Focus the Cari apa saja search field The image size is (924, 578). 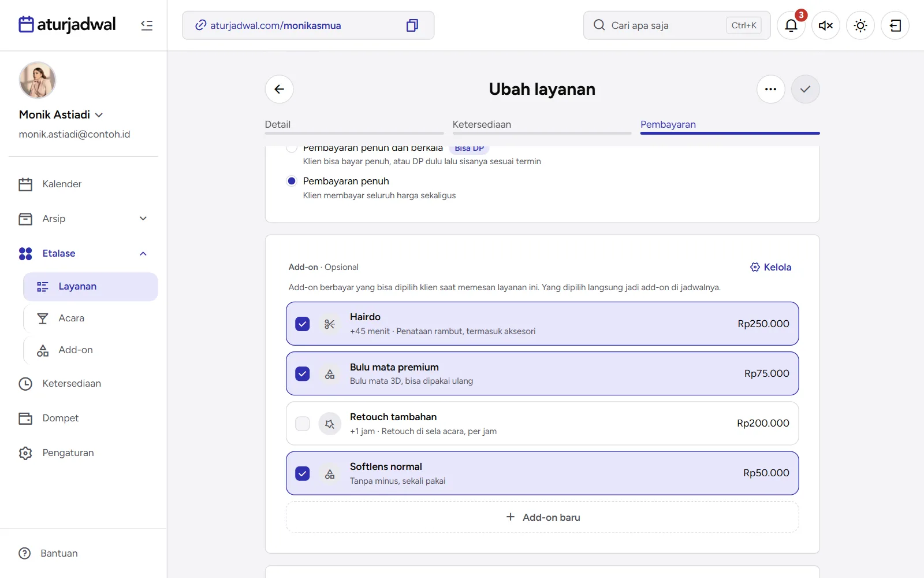[x=677, y=25]
